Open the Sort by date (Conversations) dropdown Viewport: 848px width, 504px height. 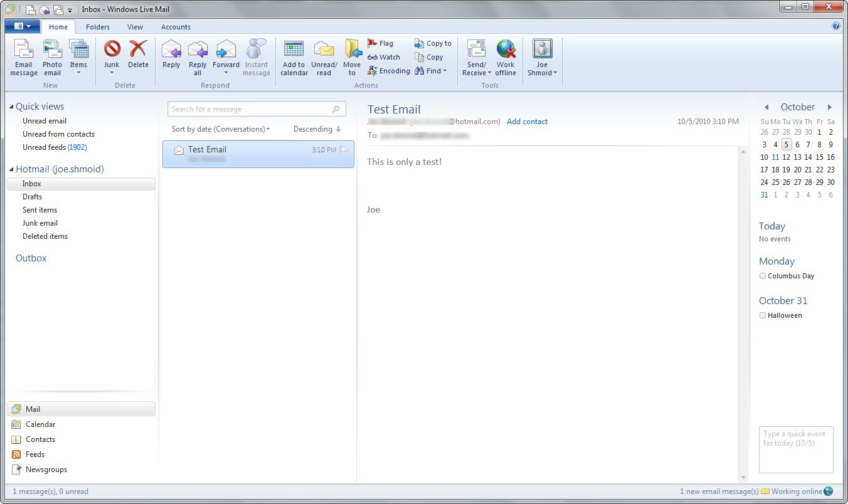click(220, 129)
